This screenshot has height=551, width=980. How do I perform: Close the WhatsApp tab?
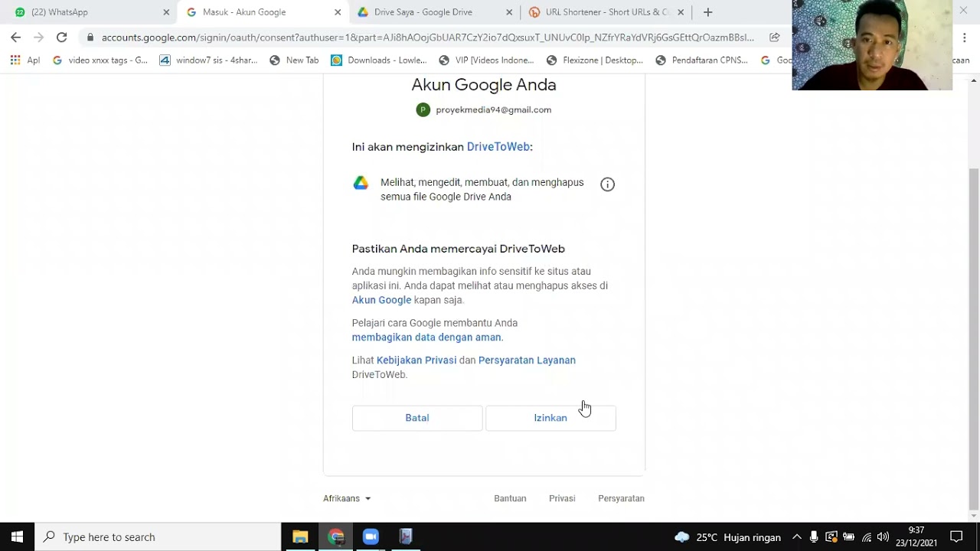click(x=166, y=12)
